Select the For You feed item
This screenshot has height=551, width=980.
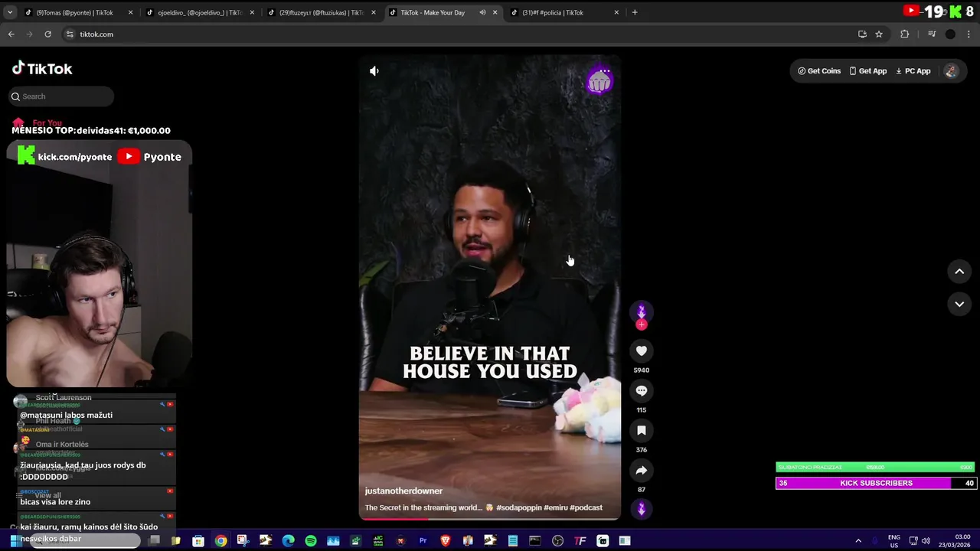coord(37,122)
